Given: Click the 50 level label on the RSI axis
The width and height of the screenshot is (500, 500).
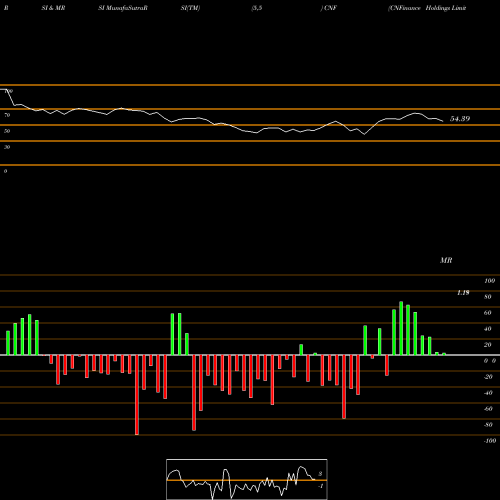Looking at the screenshot, I should (x=7, y=131).
